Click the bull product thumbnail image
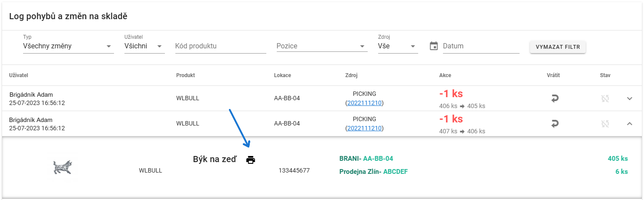 point(62,169)
